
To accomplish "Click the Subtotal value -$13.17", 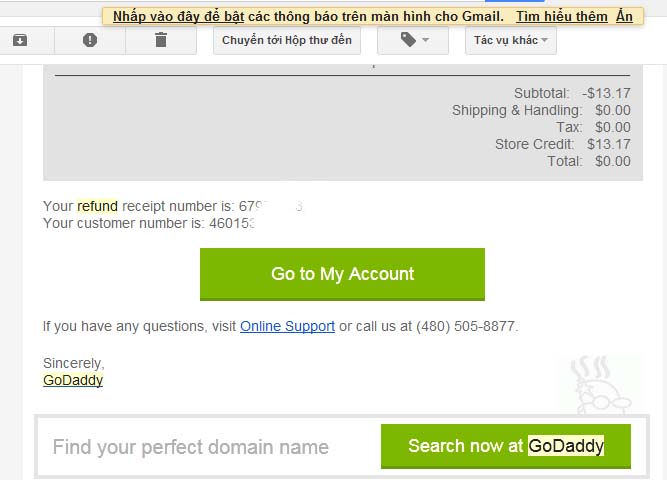I will pos(606,93).
